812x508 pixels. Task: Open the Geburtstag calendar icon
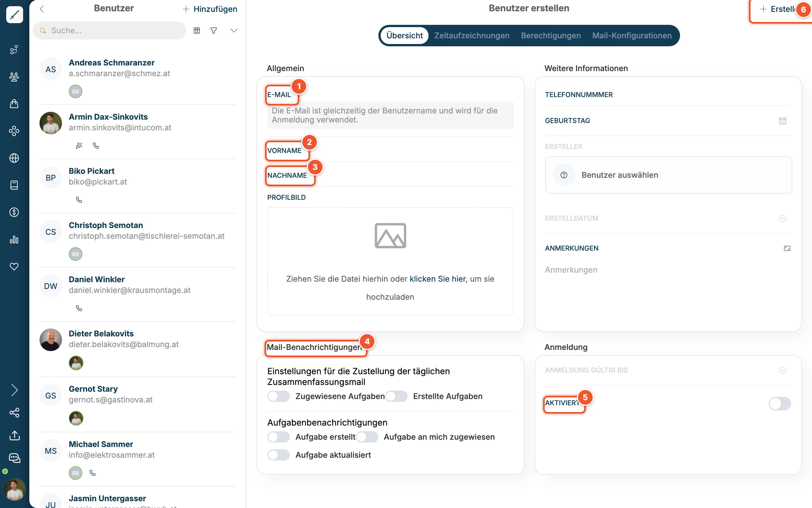pyautogui.click(x=782, y=121)
